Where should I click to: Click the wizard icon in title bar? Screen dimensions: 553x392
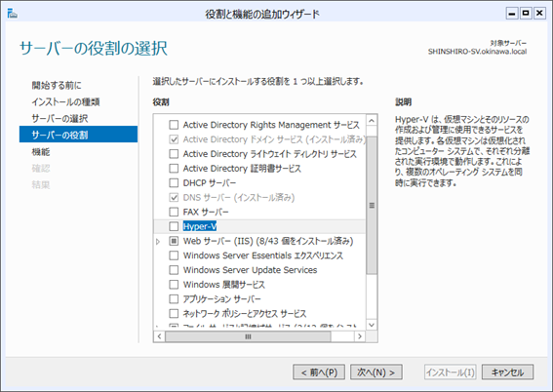coord(13,14)
